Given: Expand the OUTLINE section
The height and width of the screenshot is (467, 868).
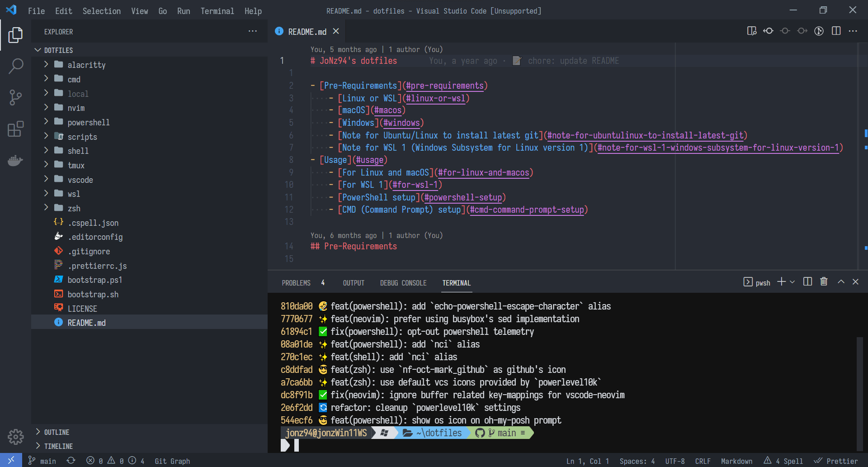Looking at the screenshot, I should click(x=149, y=432).
